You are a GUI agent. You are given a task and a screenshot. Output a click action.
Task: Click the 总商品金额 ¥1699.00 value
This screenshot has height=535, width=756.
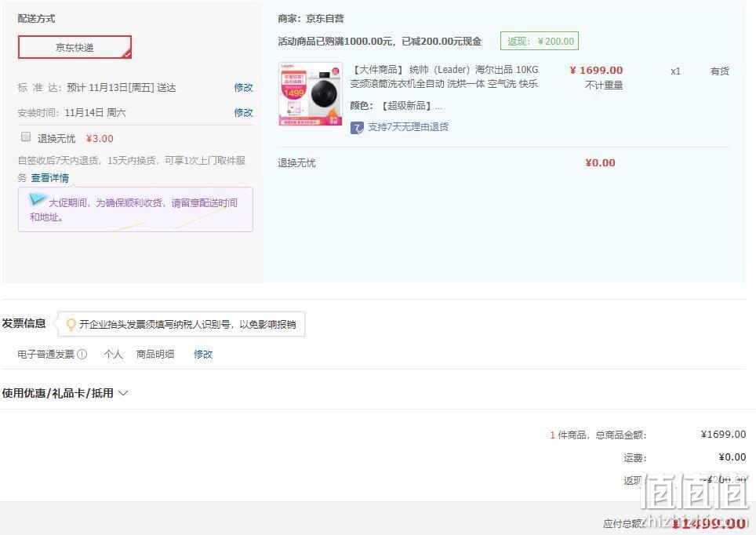(x=723, y=434)
